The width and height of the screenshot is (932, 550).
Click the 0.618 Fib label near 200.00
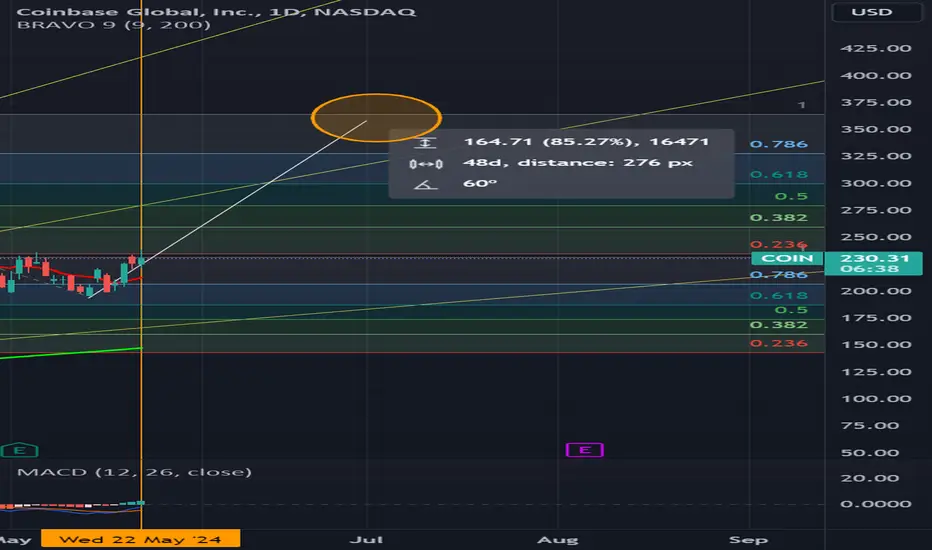[x=779, y=296]
